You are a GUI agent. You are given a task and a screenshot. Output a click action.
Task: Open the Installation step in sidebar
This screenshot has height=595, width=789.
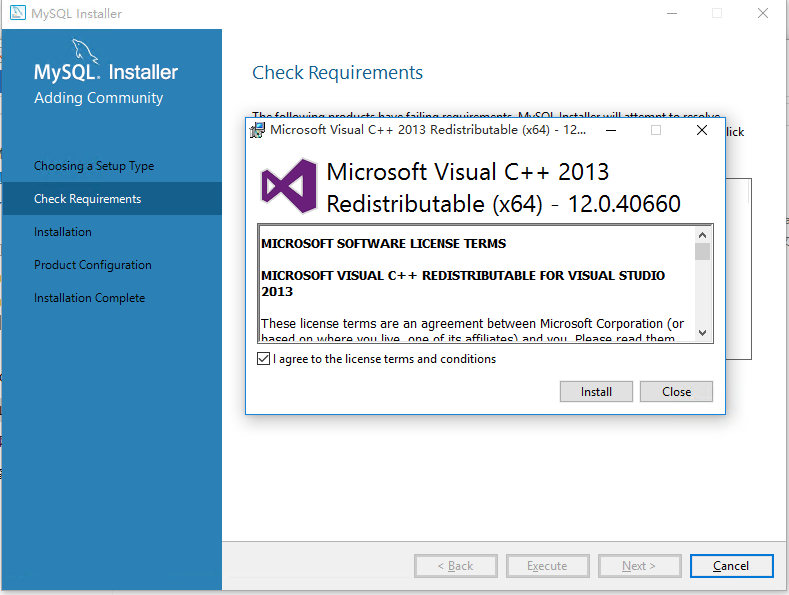tap(63, 232)
